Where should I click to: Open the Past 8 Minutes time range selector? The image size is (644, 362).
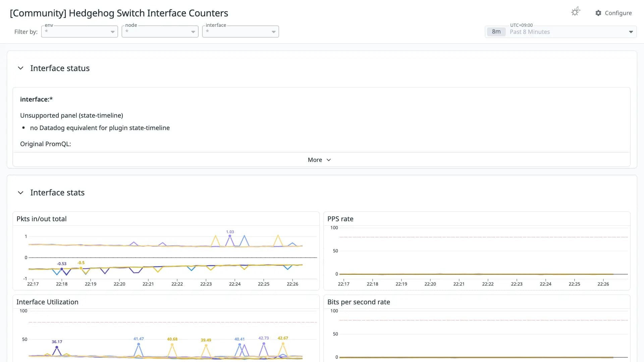(x=561, y=32)
